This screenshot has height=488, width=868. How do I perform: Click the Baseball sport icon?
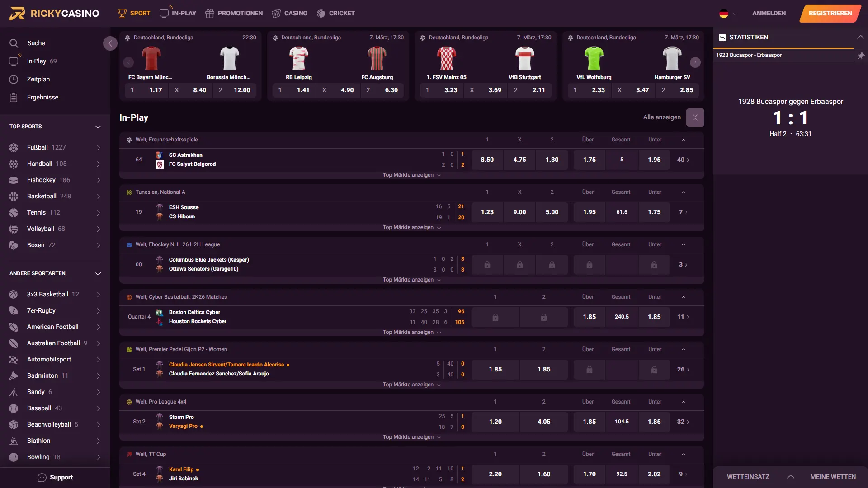(x=14, y=408)
